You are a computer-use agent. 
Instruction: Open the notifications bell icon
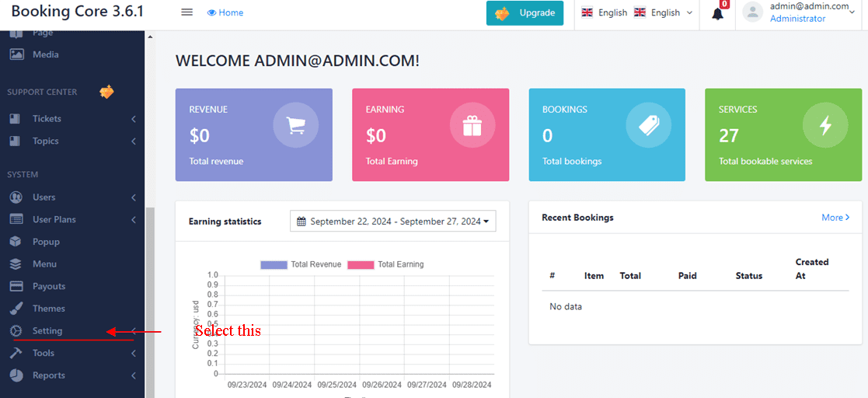tap(717, 13)
